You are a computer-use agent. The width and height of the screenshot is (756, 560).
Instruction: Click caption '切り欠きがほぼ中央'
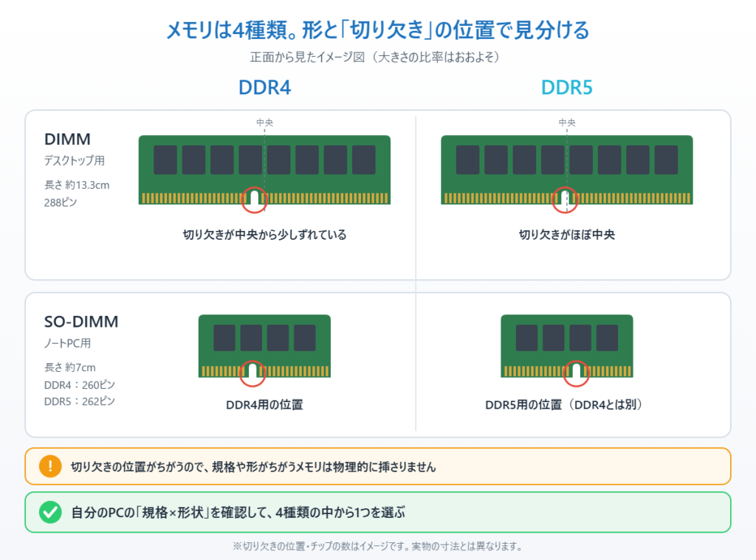[x=566, y=235]
